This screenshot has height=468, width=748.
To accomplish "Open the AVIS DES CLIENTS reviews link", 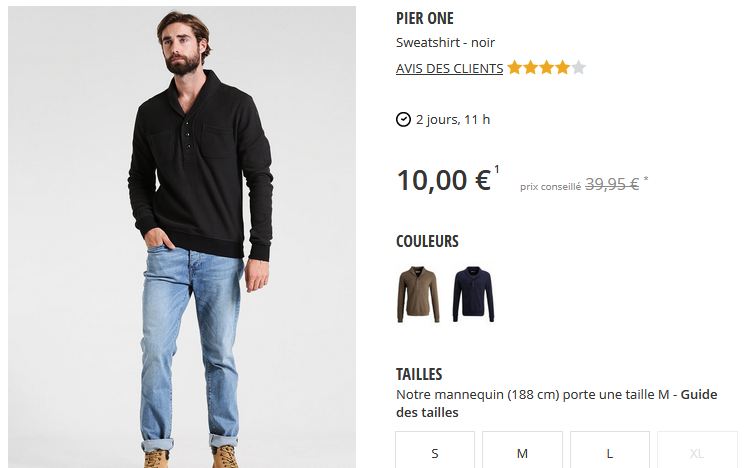I will (449, 69).
